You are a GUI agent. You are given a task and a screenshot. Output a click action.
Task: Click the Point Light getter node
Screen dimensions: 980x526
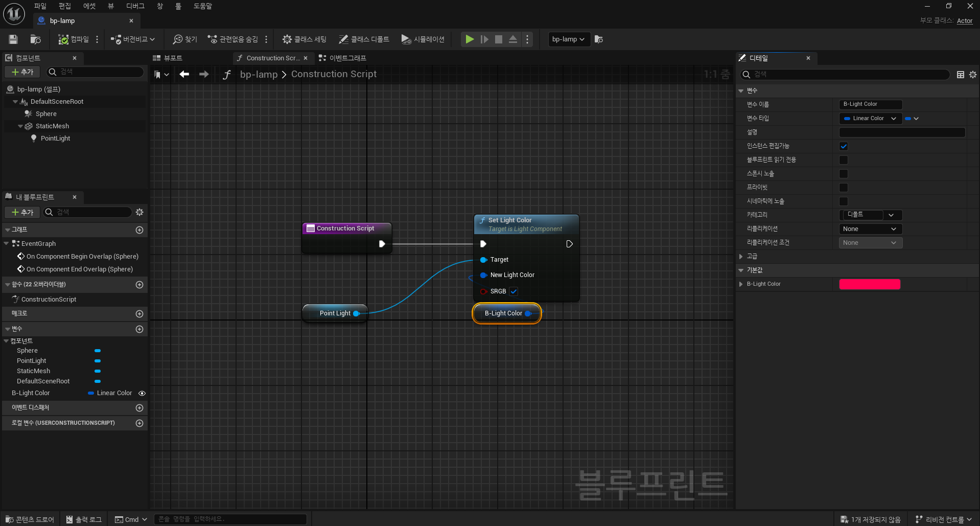335,313
